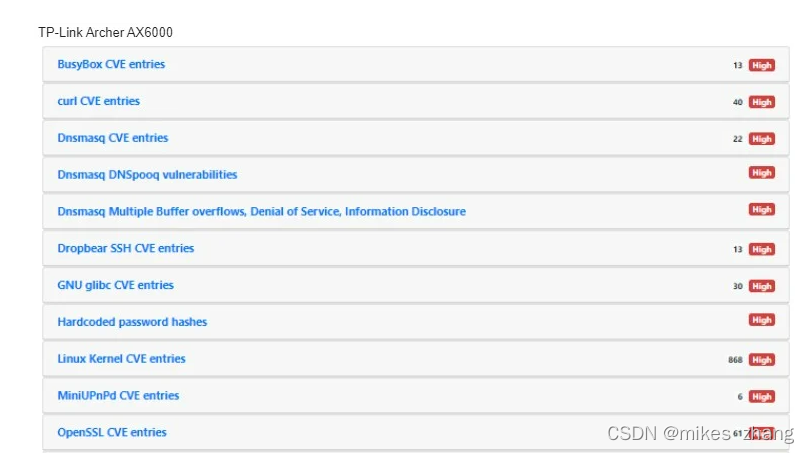Viewport: 809px width, 453px height.
Task: Click High badge on Hardcoded password hashes row
Action: (x=762, y=320)
